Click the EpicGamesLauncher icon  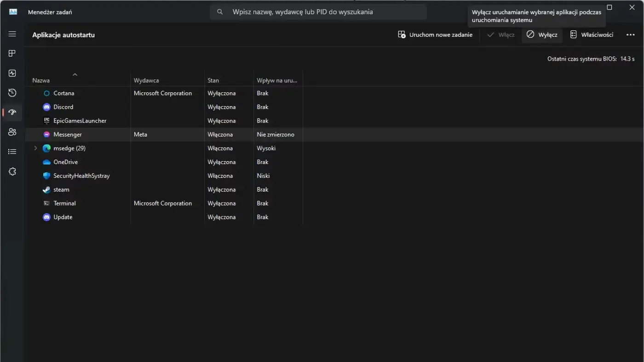(46, 121)
